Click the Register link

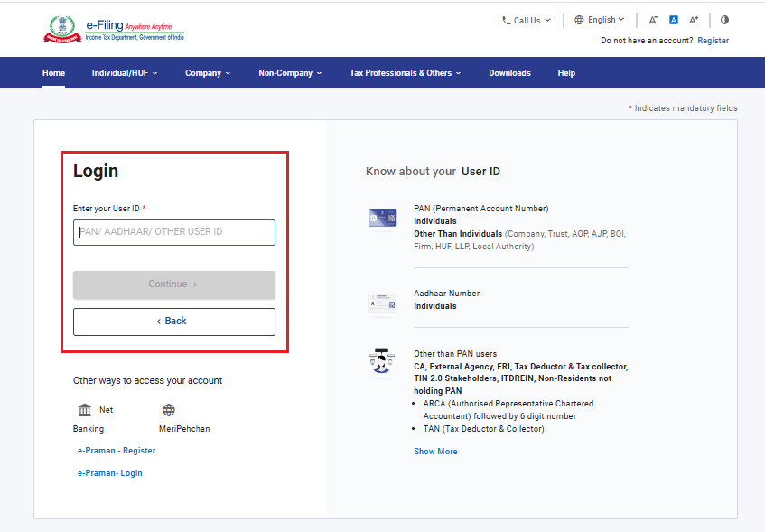click(x=713, y=41)
